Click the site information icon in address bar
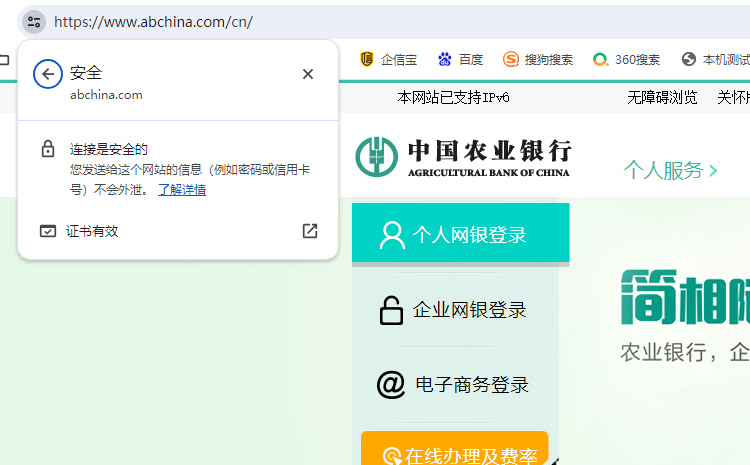 tap(34, 21)
